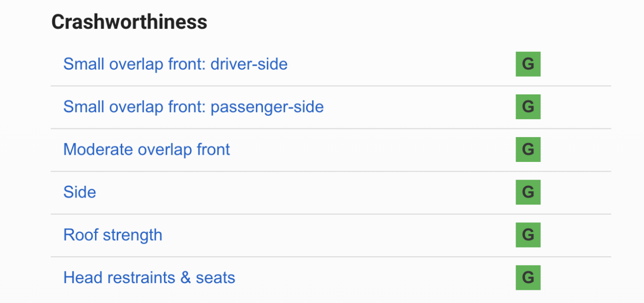644x303 pixels.
Task: Click blank row space right of the driver-side link
Action: coord(401,64)
